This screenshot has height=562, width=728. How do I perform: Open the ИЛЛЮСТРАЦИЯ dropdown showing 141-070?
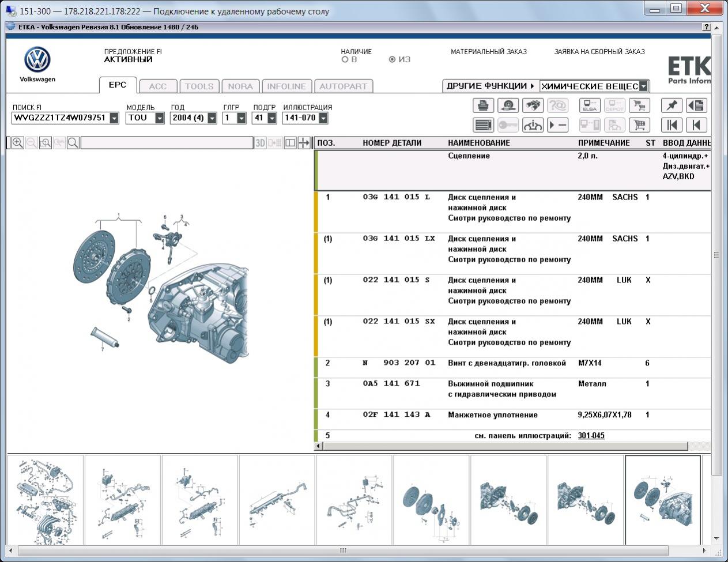coord(323,118)
